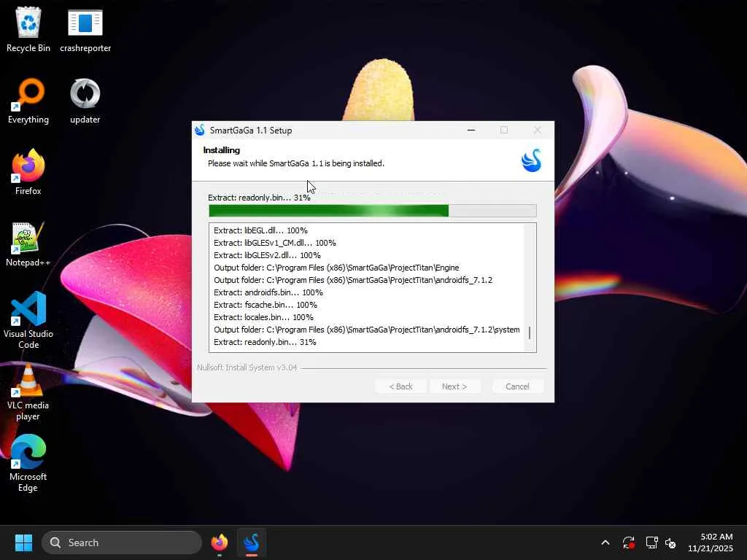
Task: Click the install log scrollbar thumb
Action: coord(530,332)
